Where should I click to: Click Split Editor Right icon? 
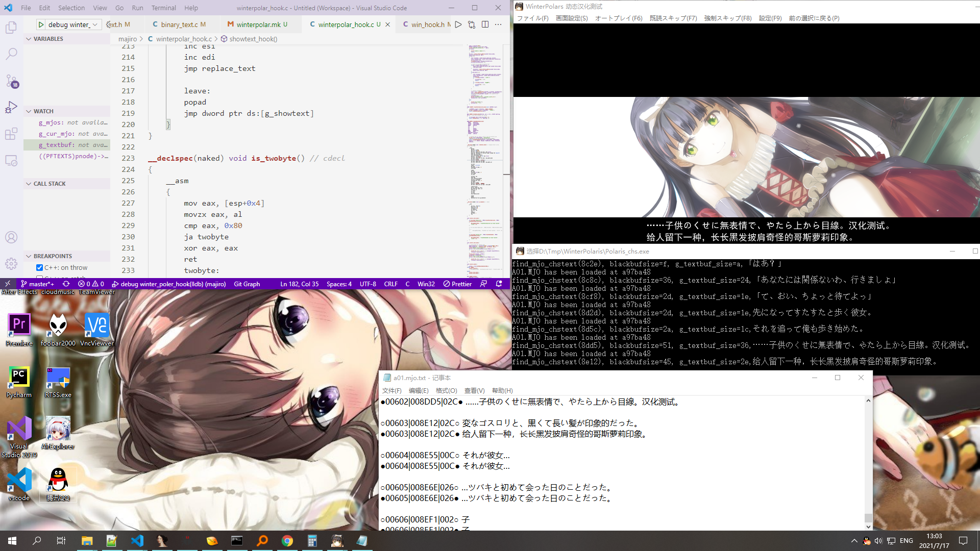(485, 24)
